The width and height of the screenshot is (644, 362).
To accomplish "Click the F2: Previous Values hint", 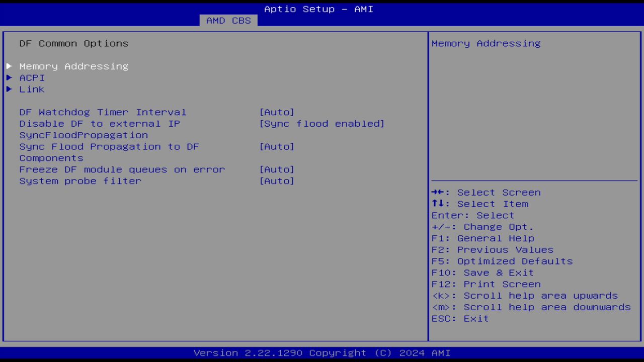I will pos(493,250).
